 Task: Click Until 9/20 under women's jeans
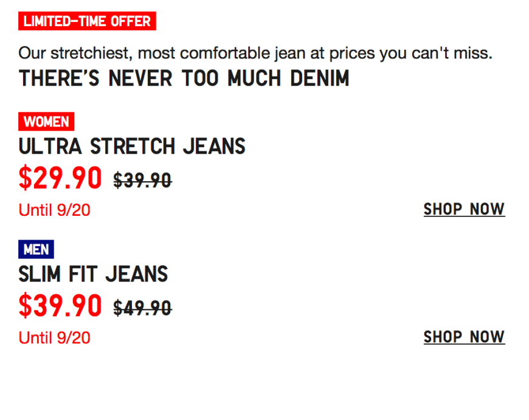click(x=54, y=210)
